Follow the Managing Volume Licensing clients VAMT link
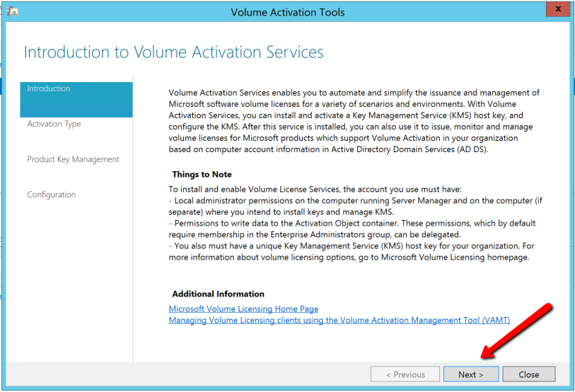 339,321
